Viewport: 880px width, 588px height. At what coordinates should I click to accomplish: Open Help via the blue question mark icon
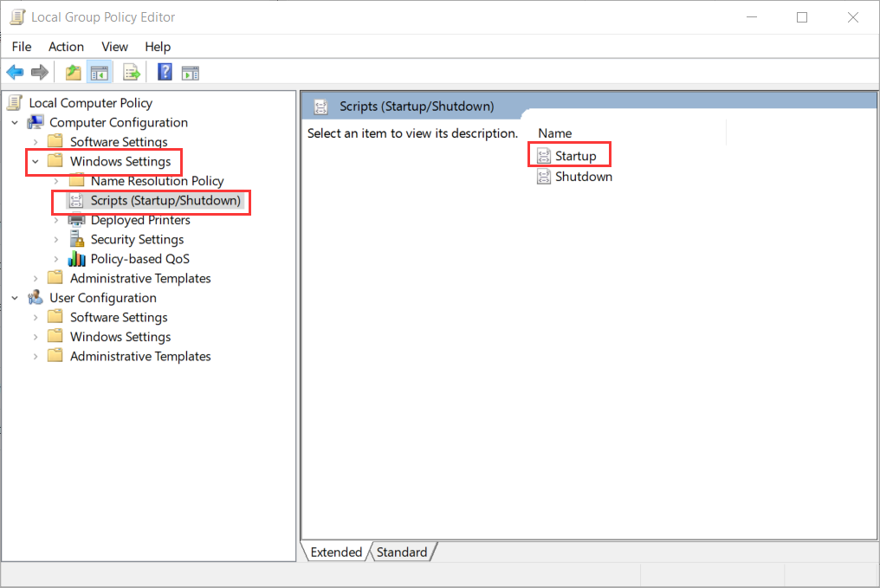(165, 72)
